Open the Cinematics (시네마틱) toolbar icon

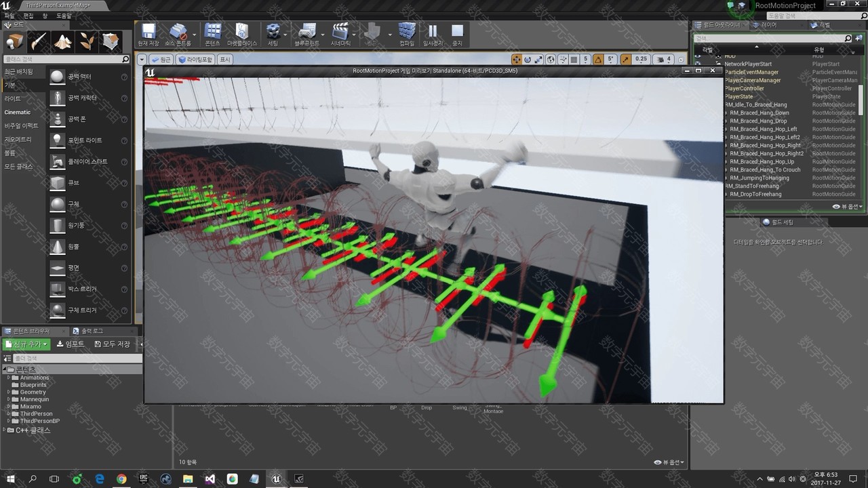(340, 34)
